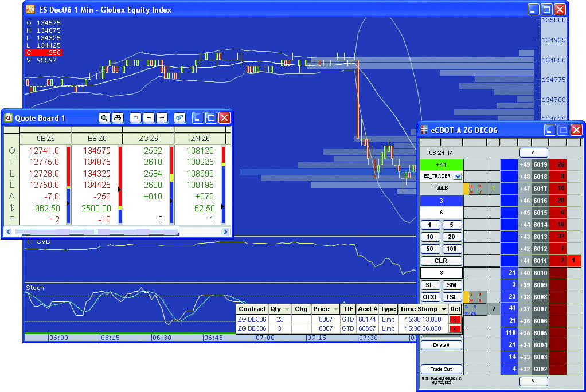The width and height of the screenshot is (586, 392).
Task: Click the Quote Board square reset-size button
Action: (x=135, y=118)
